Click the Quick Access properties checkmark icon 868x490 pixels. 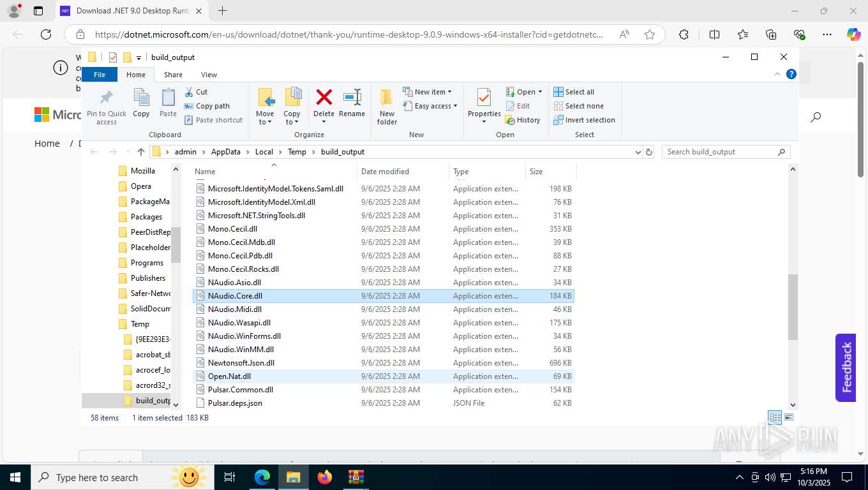(x=113, y=57)
